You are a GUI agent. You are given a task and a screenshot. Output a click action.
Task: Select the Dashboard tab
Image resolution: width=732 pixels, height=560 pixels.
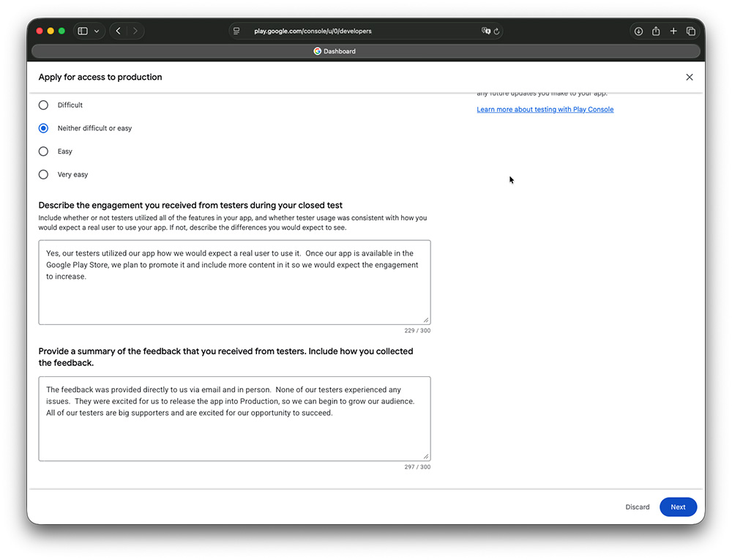[x=366, y=51]
